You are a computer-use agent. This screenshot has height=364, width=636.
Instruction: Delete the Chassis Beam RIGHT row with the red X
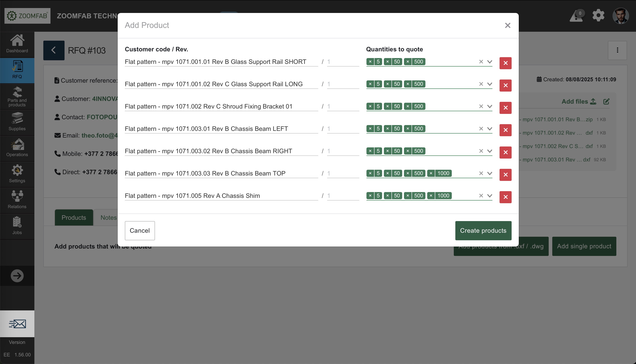pyautogui.click(x=505, y=152)
